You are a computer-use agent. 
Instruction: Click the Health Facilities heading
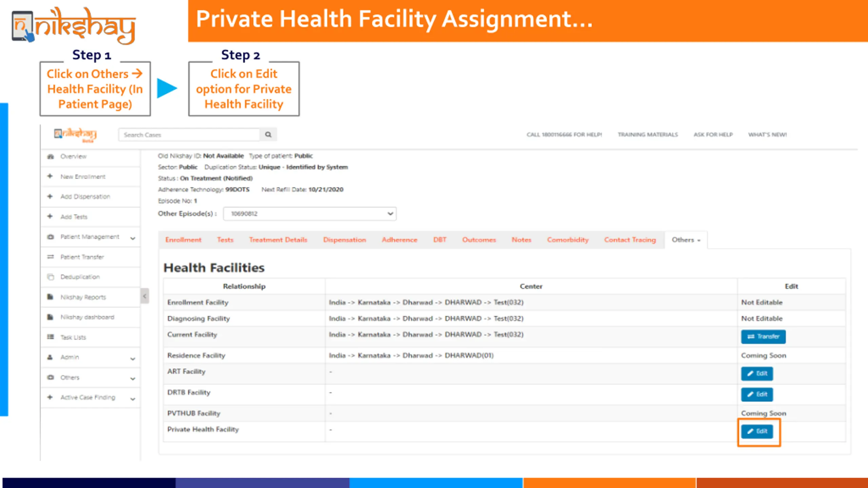coord(214,268)
